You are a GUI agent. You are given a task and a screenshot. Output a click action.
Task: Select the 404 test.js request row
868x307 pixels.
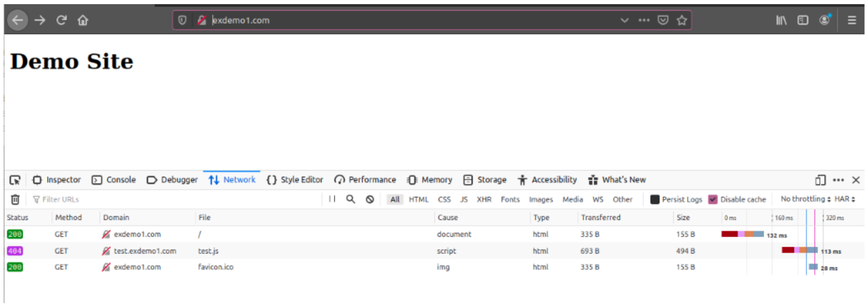pyautogui.click(x=434, y=251)
